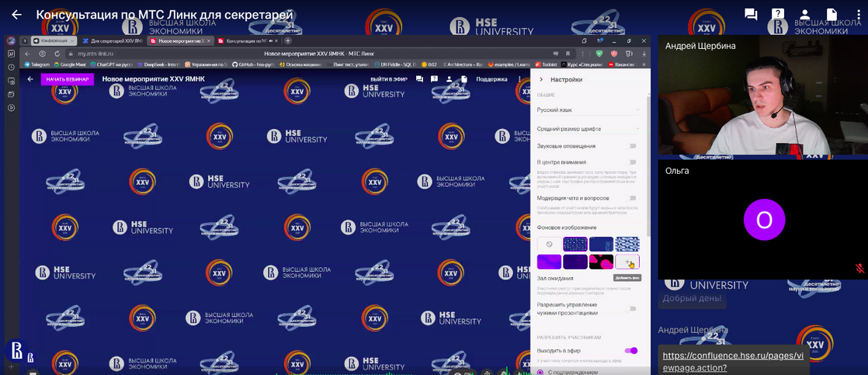This screenshot has height=375, width=868.
Task: Open browser sidebar play icon
Action: (x=11, y=107)
